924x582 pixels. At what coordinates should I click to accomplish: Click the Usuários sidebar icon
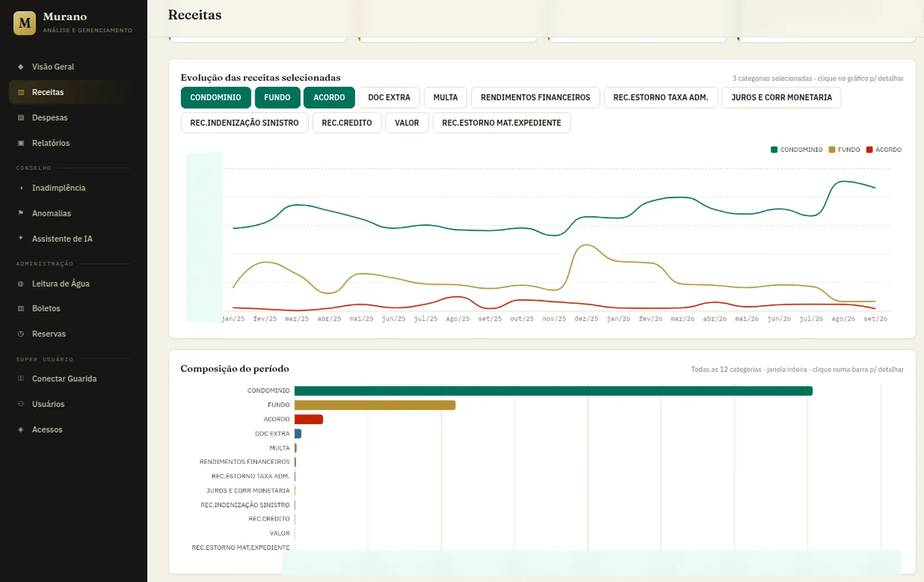[x=21, y=404]
